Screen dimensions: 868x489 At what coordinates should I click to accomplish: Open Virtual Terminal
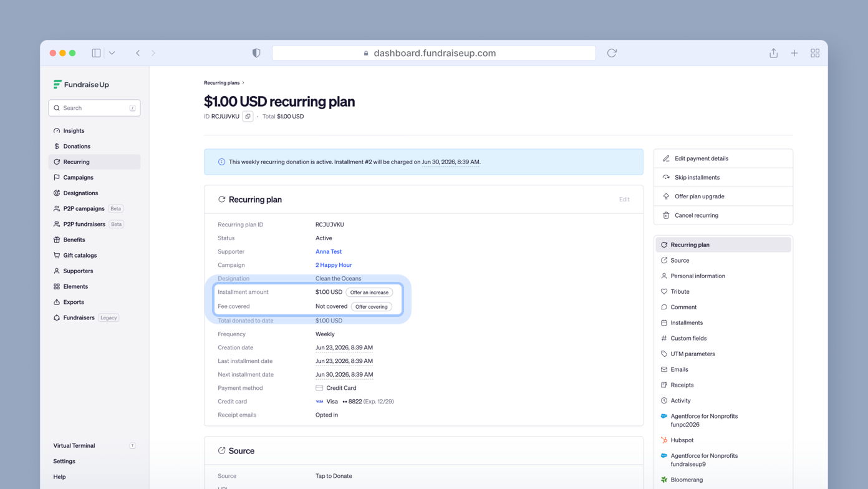click(94, 445)
